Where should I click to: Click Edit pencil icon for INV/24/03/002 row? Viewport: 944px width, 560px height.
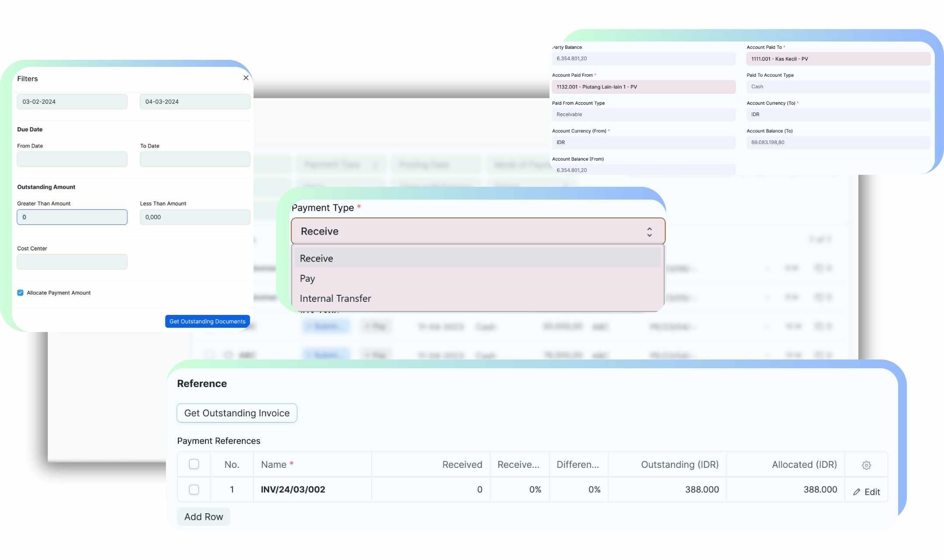tap(857, 492)
